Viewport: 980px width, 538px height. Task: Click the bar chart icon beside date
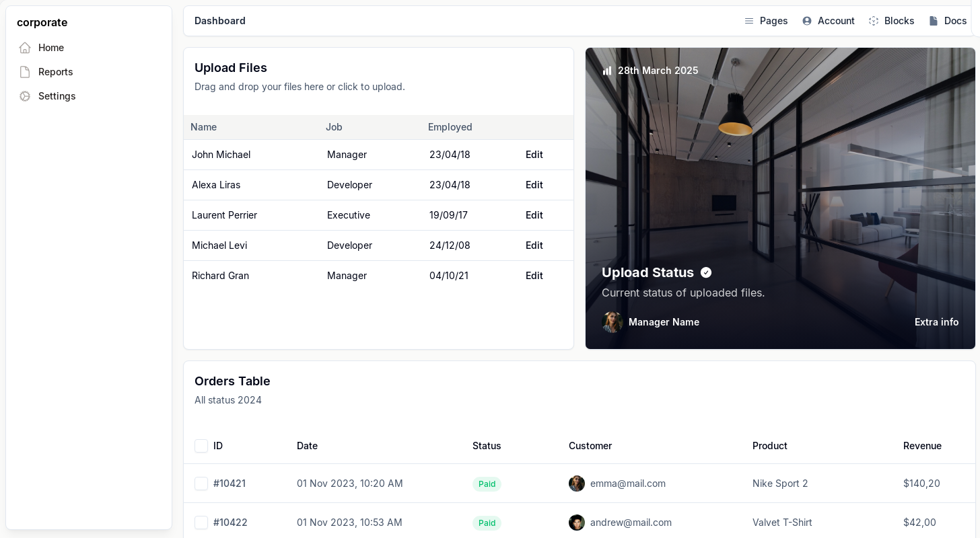[607, 71]
